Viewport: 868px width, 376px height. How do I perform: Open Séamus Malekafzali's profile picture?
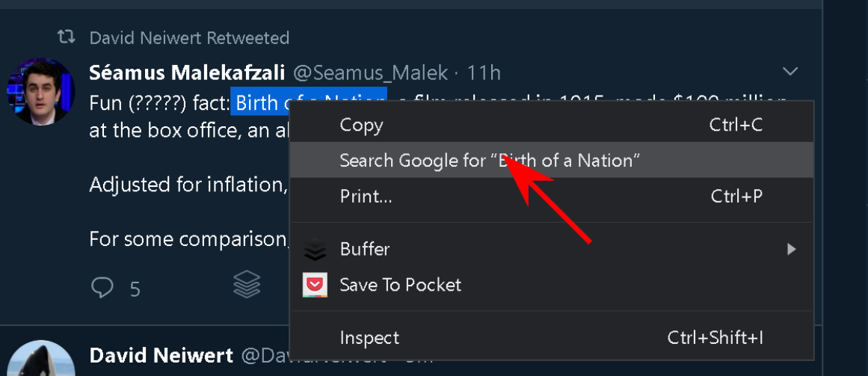40,90
